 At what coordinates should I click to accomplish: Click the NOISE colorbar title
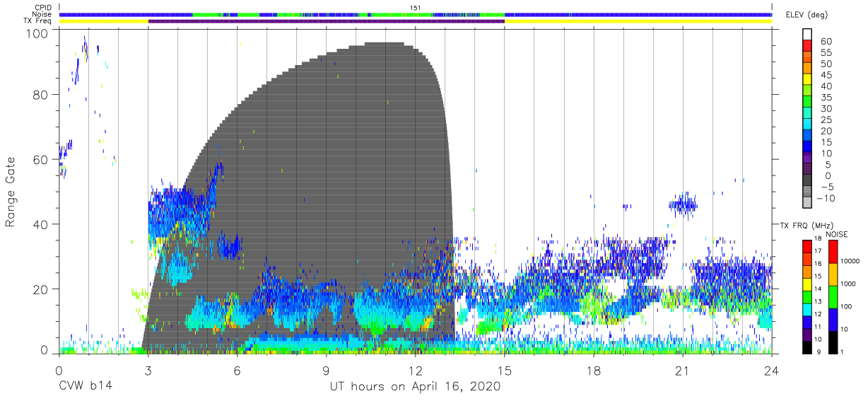[837, 234]
